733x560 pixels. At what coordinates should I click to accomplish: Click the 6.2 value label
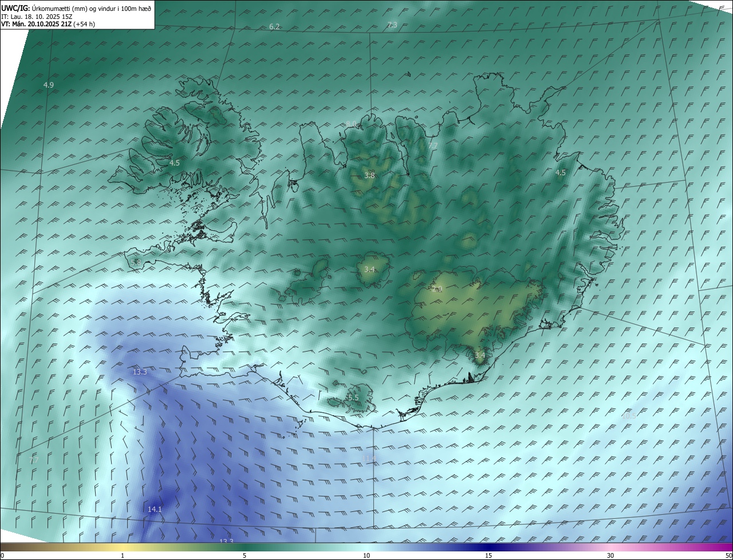pyautogui.click(x=274, y=27)
